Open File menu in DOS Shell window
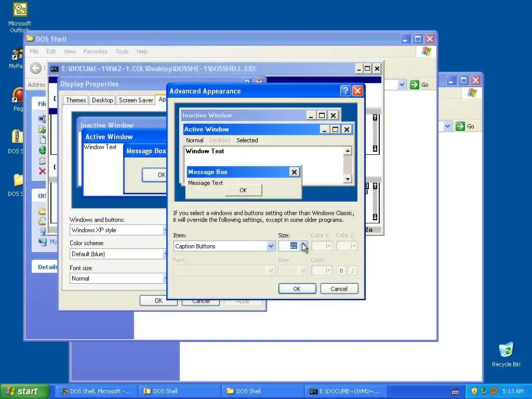The height and width of the screenshot is (399, 532). point(34,51)
